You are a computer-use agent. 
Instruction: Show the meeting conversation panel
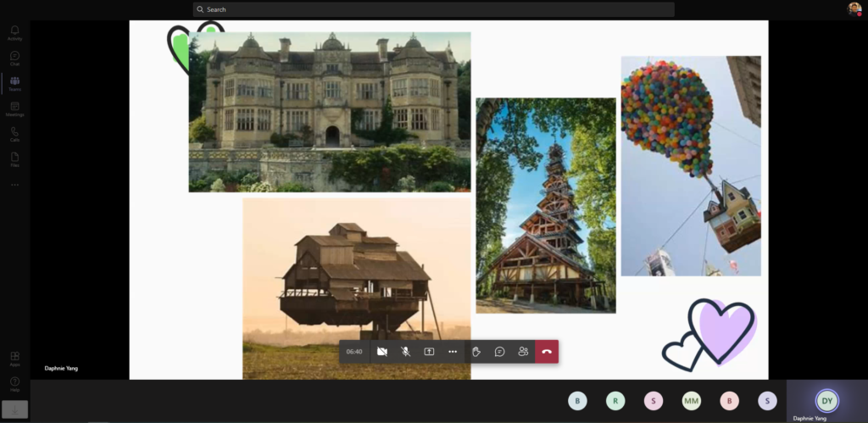pos(500,352)
